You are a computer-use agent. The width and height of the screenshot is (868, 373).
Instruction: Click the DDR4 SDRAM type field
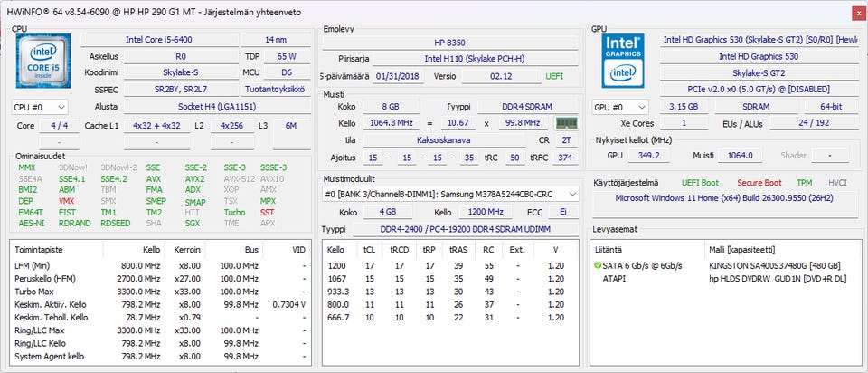(x=527, y=107)
